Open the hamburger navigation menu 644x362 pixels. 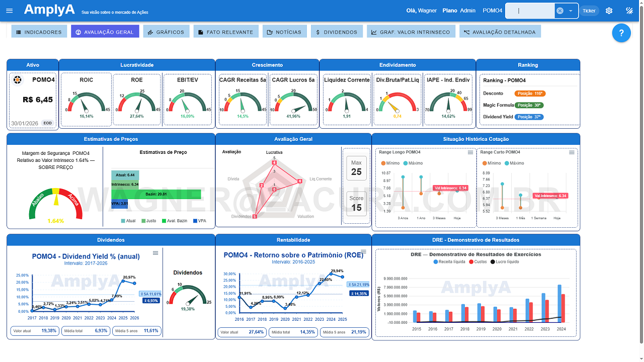(9, 11)
